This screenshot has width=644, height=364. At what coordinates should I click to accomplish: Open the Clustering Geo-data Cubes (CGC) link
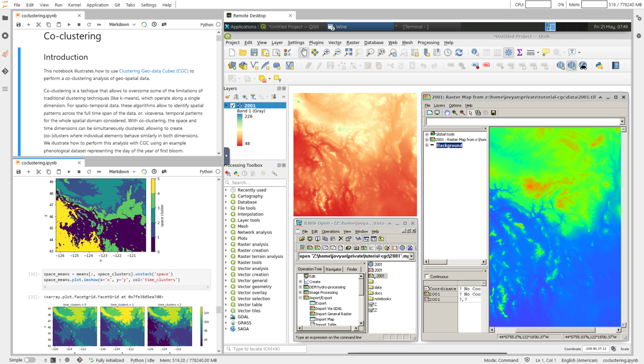tap(154, 71)
